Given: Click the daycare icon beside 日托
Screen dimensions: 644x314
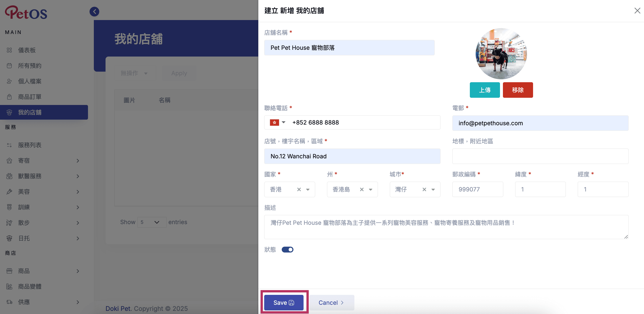Looking at the screenshot, I should (x=9, y=238).
